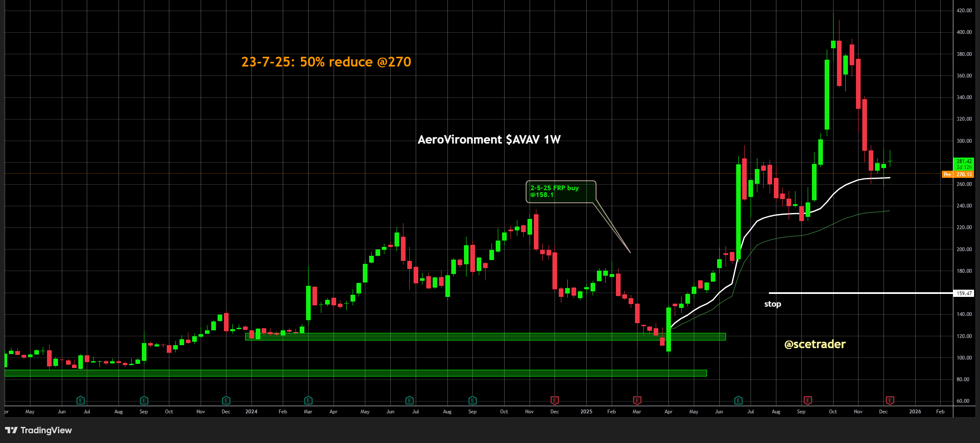Open the green earnings marker before Jul 2024
980x443 pixels.
click(x=409, y=400)
